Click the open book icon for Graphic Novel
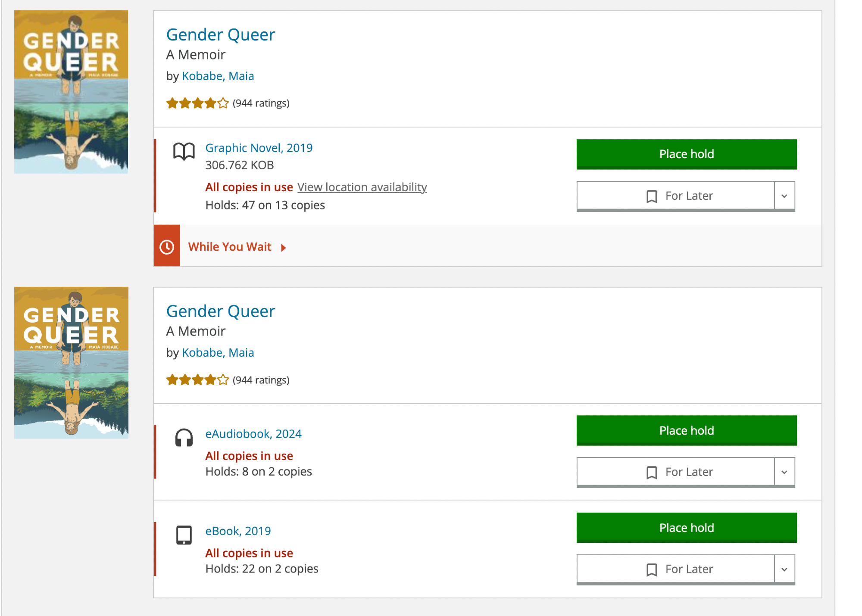 [184, 151]
